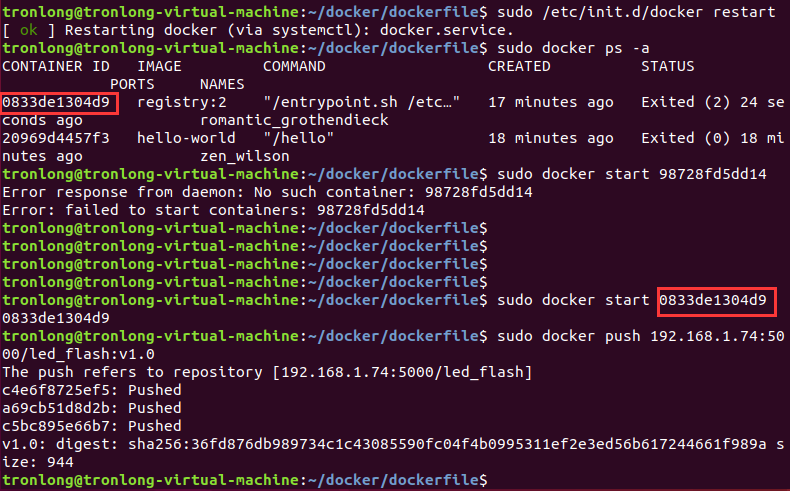
Task: Click the registry:2 image name
Action: coord(182,102)
